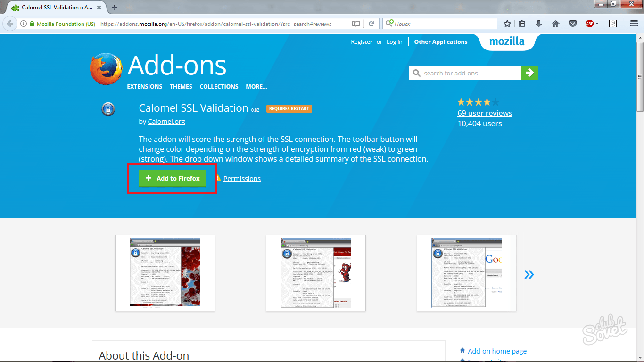This screenshot has width=644, height=362.
Task: Click the 'Calomel SSL Validation' heading
Action: pos(194,108)
